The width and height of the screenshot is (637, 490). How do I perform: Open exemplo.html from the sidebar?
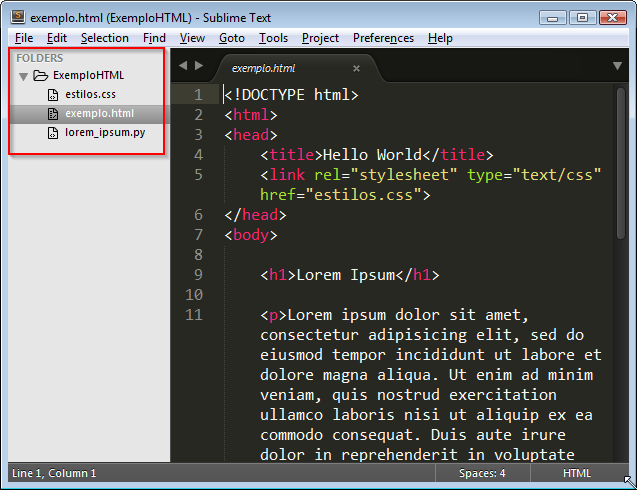(99, 113)
